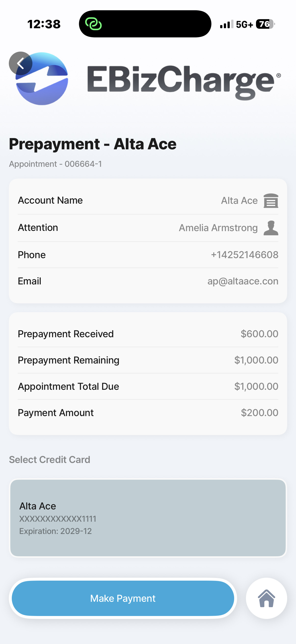Tap the Prepayment Received row

coord(148,334)
